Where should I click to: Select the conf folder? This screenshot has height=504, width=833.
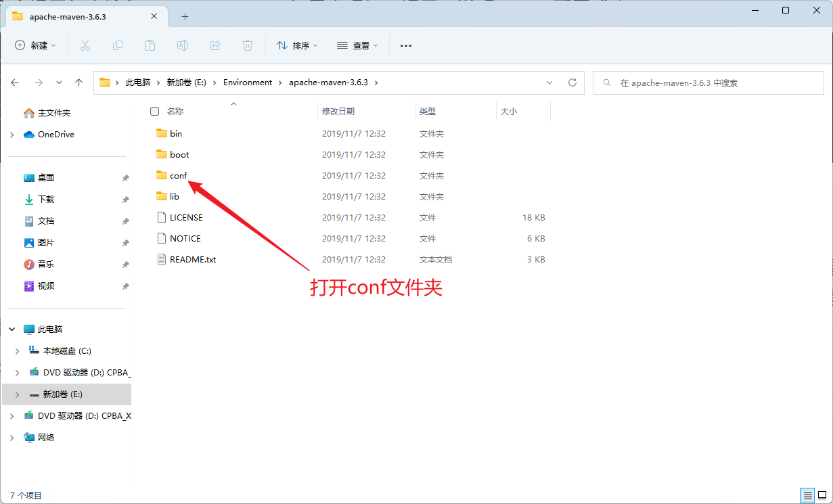click(x=178, y=175)
